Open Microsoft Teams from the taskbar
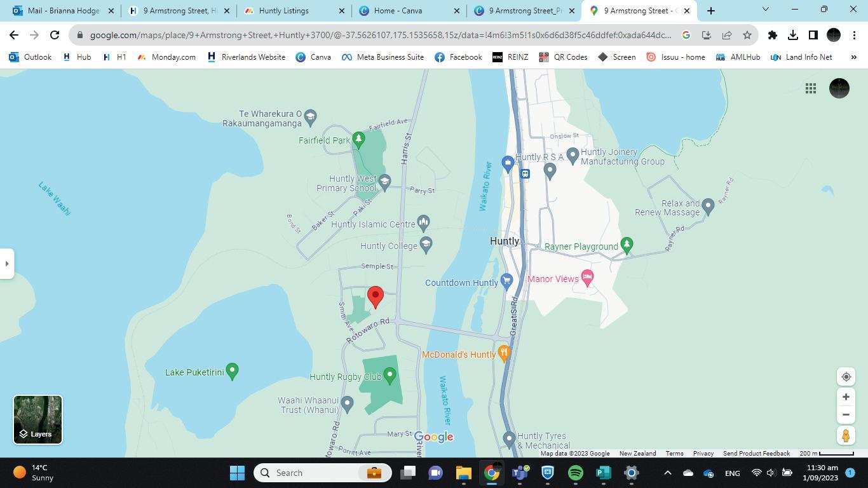 tap(520, 473)
